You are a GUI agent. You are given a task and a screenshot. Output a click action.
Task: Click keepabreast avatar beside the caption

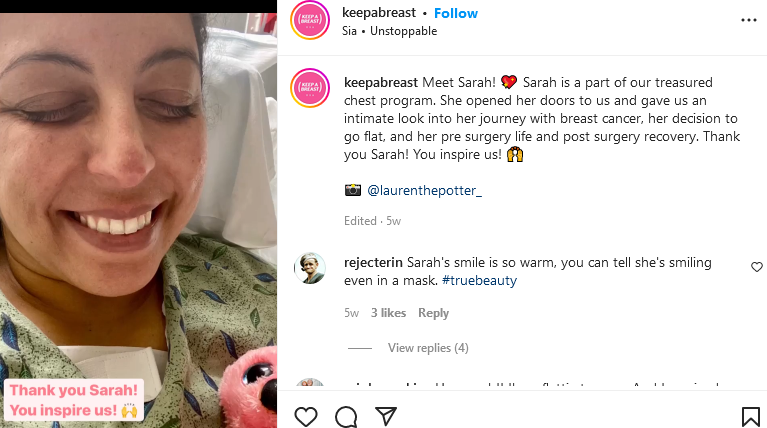click(x=310, y=89)
